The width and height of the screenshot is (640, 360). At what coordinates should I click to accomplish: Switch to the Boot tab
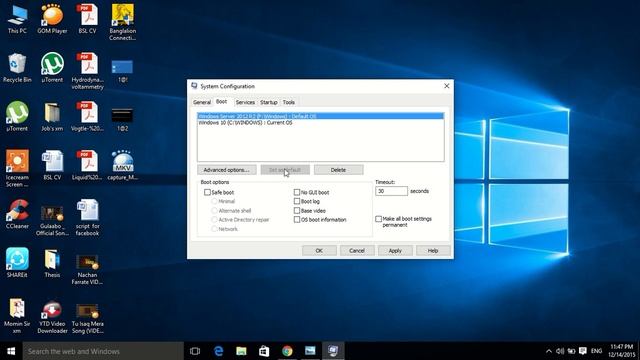[x=222, y=101]
